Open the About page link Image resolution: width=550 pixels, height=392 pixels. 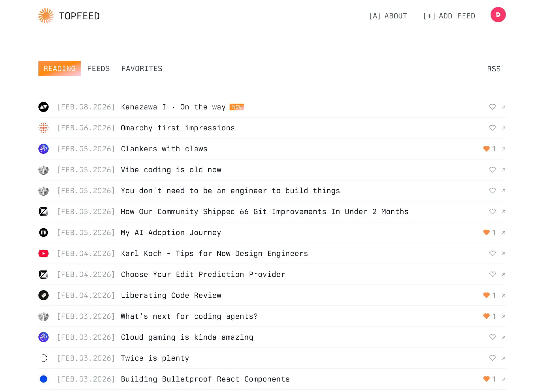[388, 16]
